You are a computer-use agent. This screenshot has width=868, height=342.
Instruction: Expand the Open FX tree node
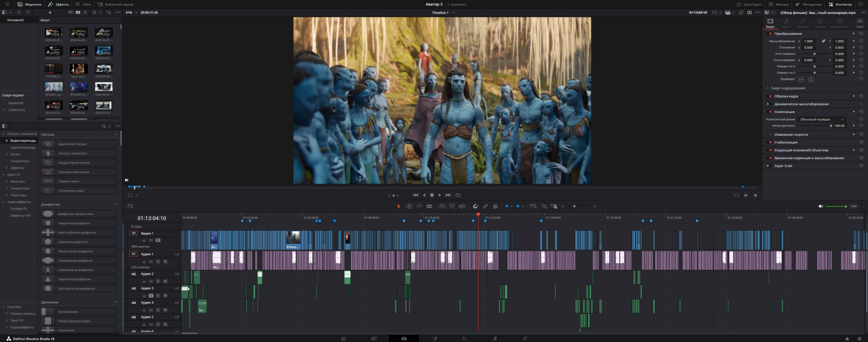[4, 175]
